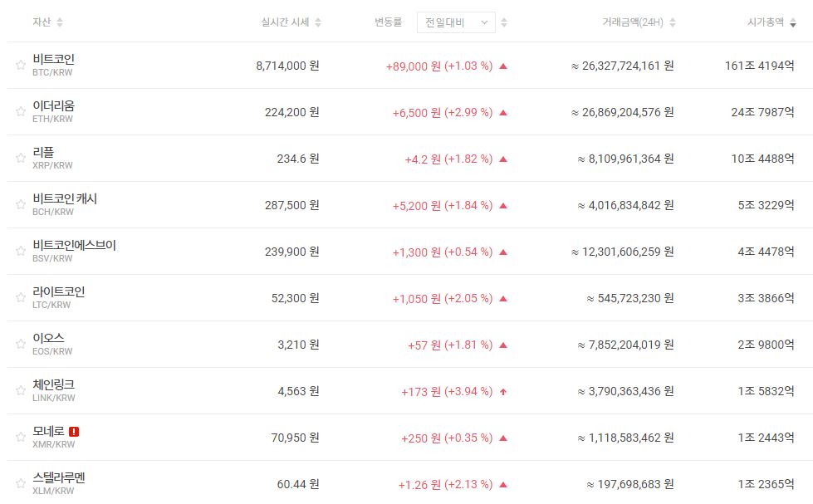
Task: Toggle the star next to 스텔라루멘
Action: coord(21,483)
